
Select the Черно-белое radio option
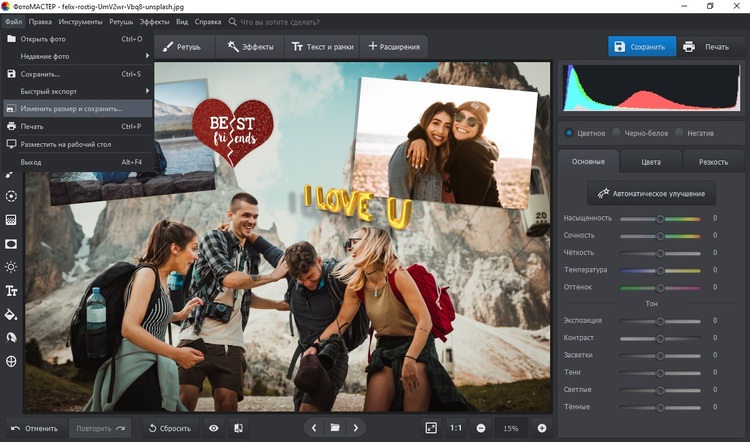click(641, 133)
